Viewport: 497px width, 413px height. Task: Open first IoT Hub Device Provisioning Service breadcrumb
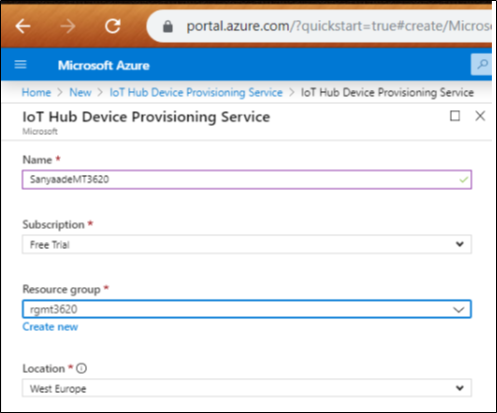[196, 92]
